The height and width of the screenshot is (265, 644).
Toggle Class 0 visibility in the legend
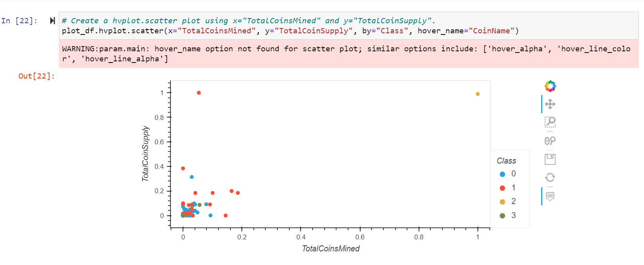509,174
